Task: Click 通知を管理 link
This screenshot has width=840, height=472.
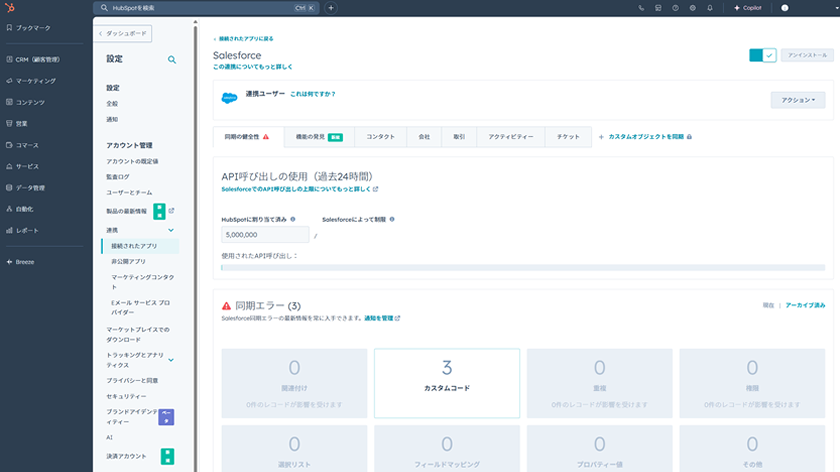Action: (382, 318)
